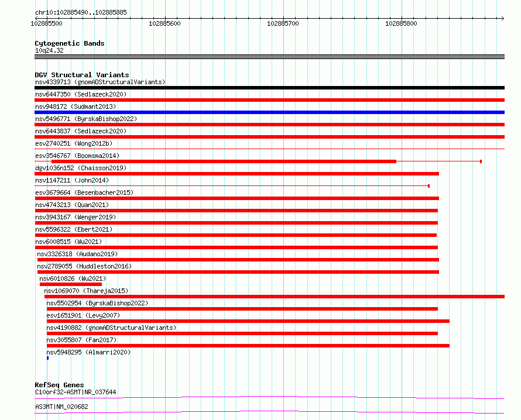Open nsv6008515 (Wu2021) variant
This screenshot has width=521, height=420.
click(68, 242)
